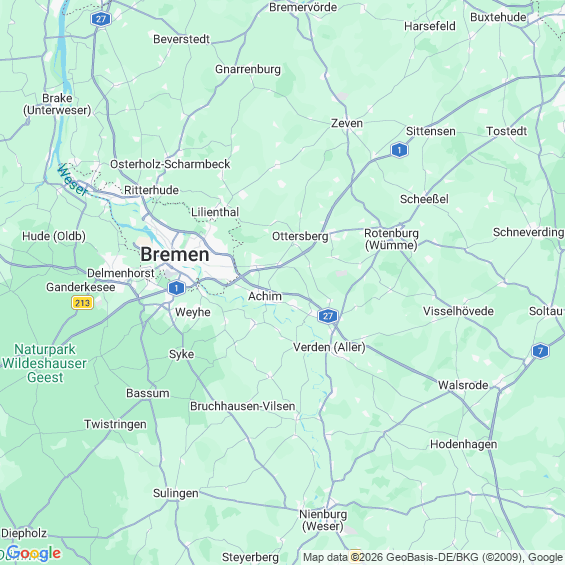Select the Walsrode town label

(x=463, y=385)
